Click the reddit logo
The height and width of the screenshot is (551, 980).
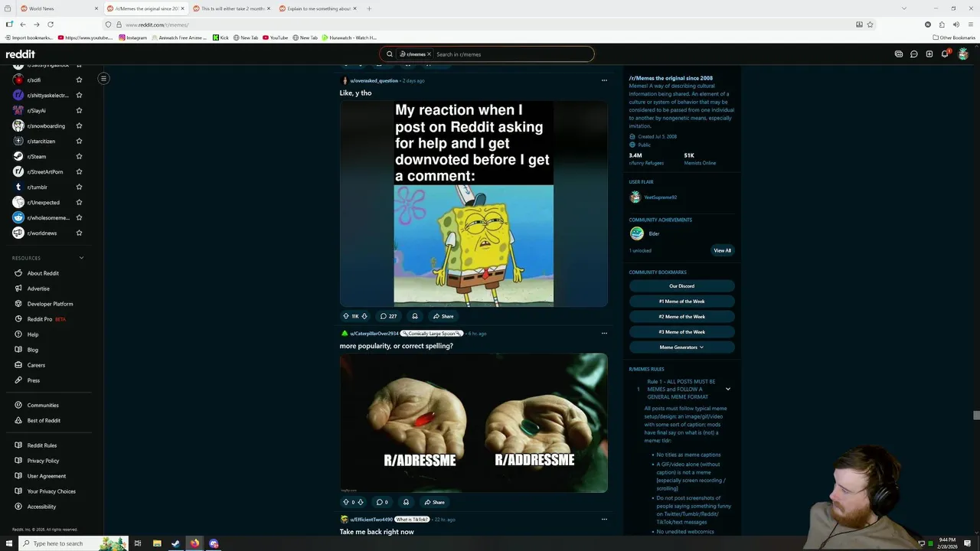coord(21,54)
